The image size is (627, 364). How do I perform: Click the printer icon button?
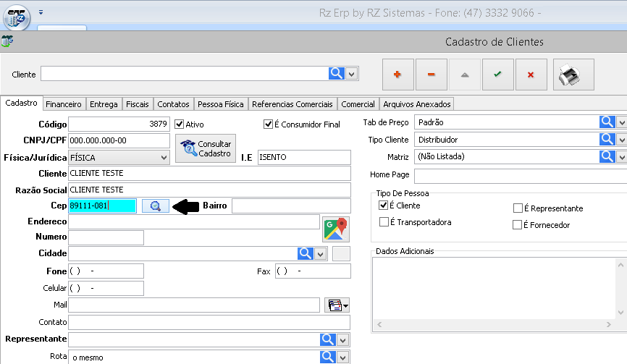[x=573, y=75]
